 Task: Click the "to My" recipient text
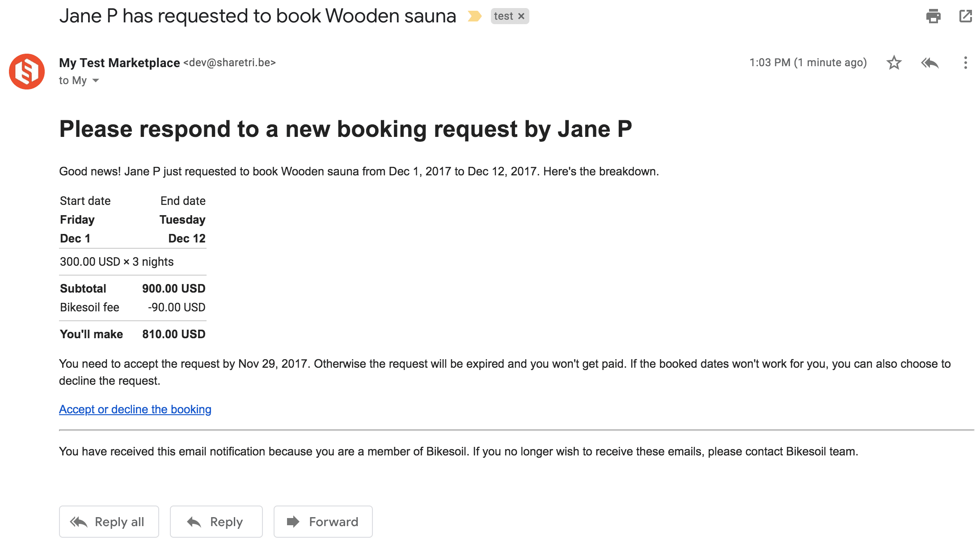(x=72, y=81)
